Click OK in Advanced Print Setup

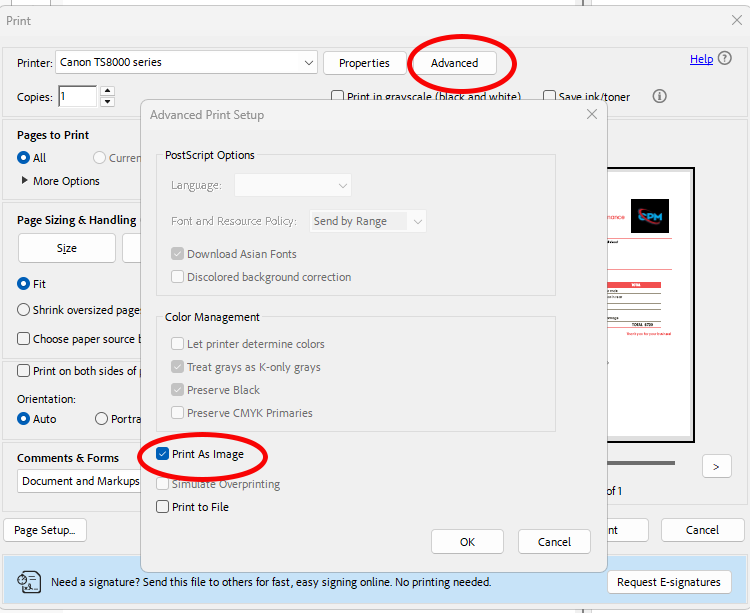(467, 542)
